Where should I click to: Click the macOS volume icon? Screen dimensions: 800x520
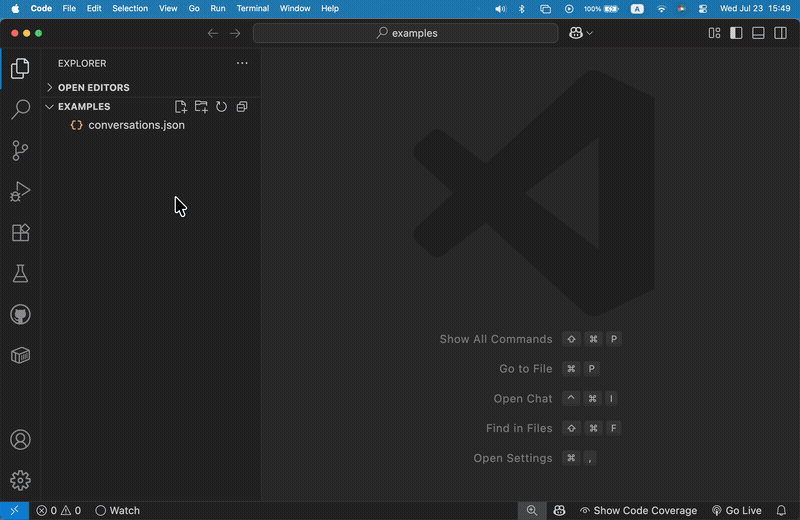click(501, 9)
